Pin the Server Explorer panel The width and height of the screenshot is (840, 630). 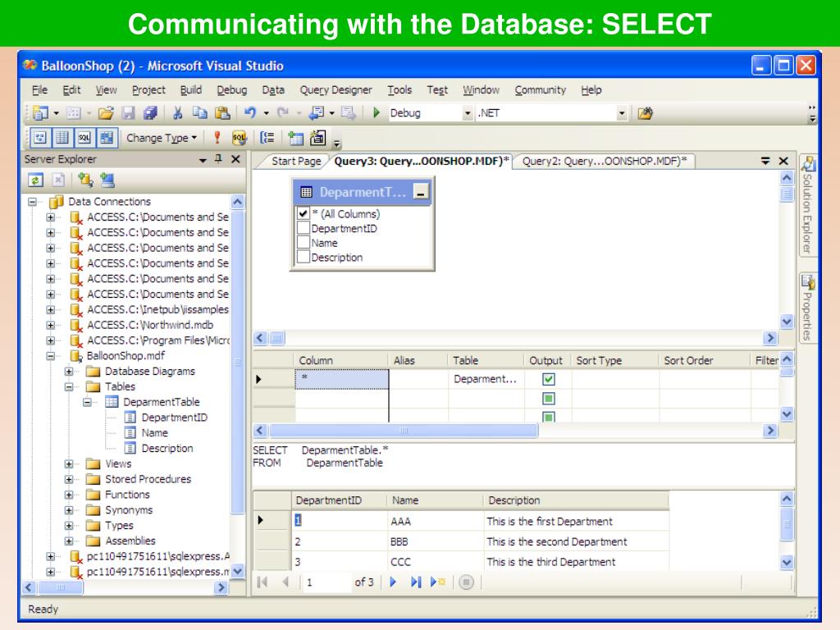point(218,159)
